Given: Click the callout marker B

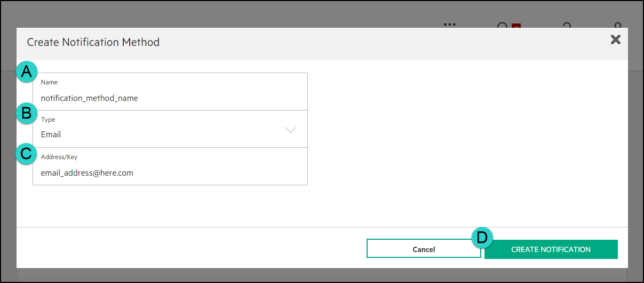Looking at the screenshot, I should tap(26, 113).
